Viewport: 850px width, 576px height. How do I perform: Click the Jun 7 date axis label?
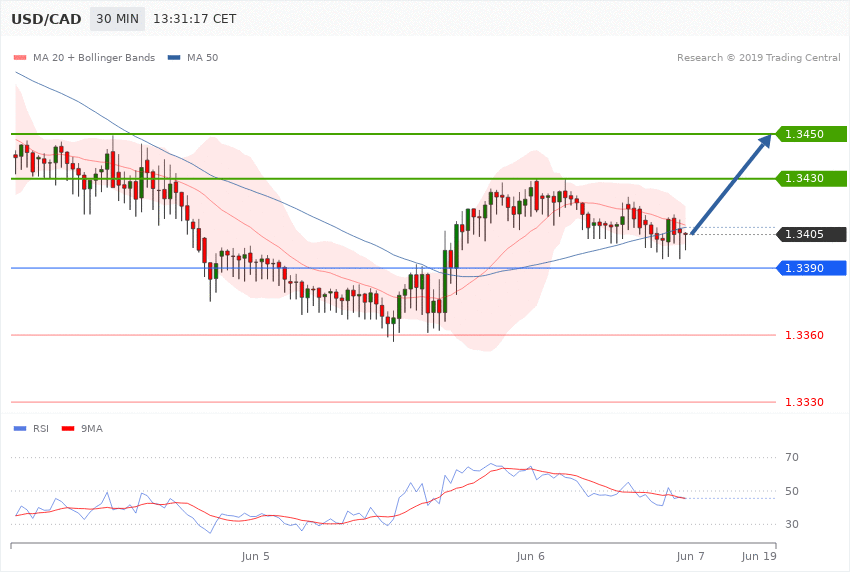pos(691,556)
